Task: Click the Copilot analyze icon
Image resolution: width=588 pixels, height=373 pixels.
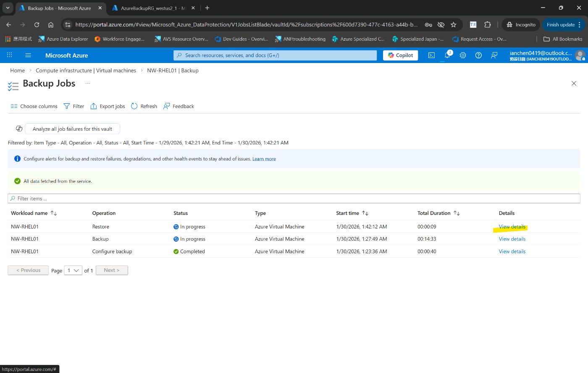Action: pyautogui.click(x=19, y=129)
